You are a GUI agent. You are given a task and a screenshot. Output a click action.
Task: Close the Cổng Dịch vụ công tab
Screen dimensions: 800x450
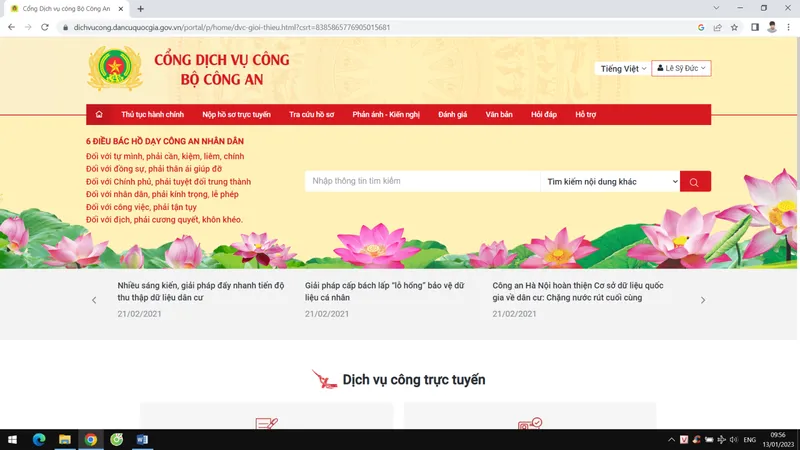(121, 9)
